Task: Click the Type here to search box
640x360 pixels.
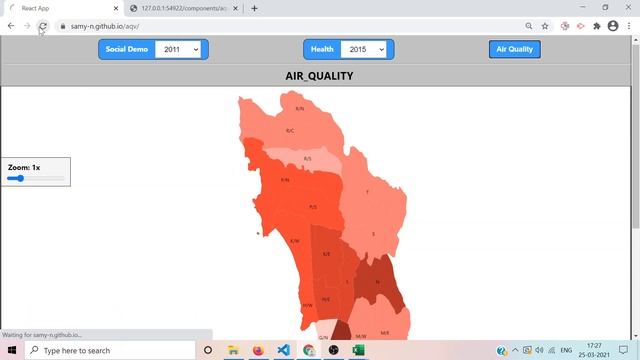Action: point(110,350)
